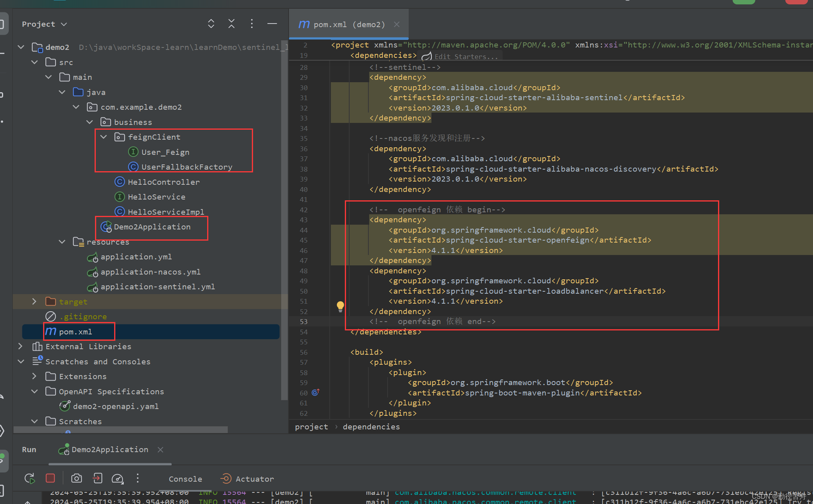Expand the target folder
Image resolution: width=813 pixels, height=504 pixels.
[x=34, y=302]
